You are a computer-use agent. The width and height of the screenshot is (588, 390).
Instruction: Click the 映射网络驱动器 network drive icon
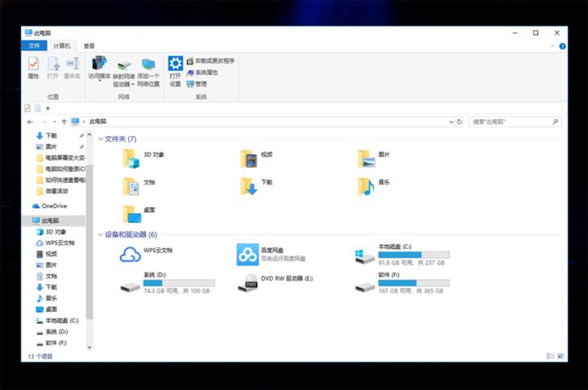[124, 65]
